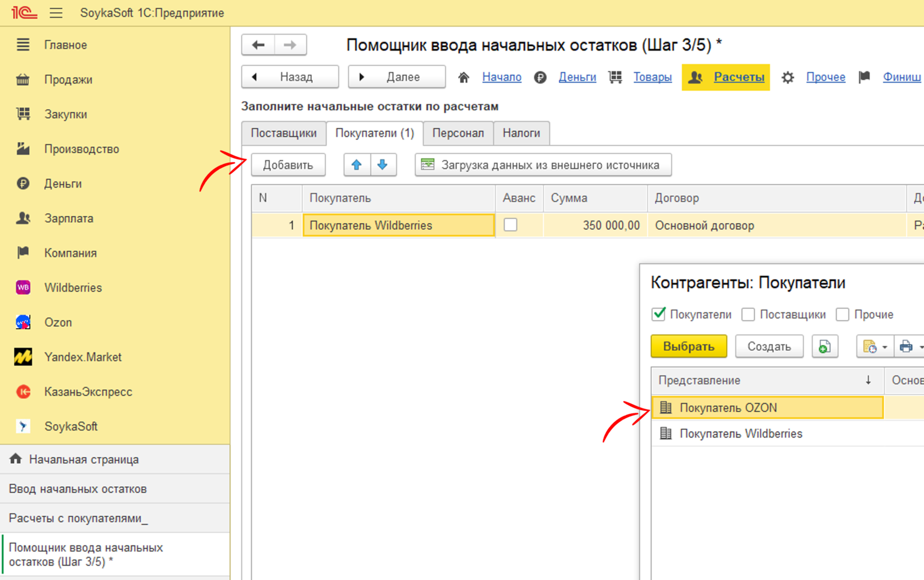Click the Добавить button

pos(288,165)
